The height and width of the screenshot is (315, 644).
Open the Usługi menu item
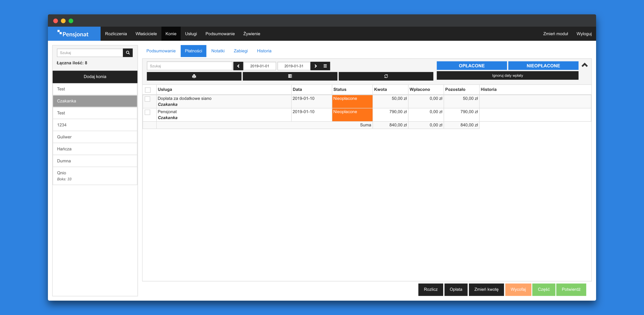point(191,34)
